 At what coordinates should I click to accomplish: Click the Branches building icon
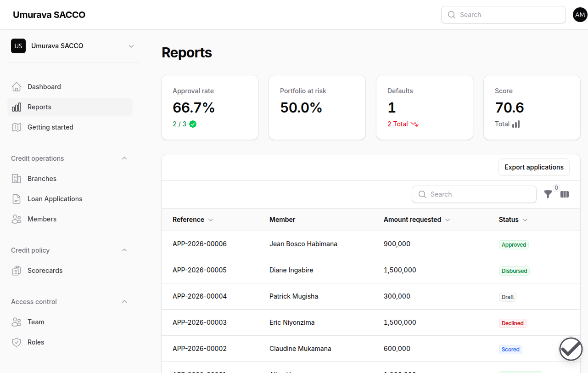coord(17,179)
